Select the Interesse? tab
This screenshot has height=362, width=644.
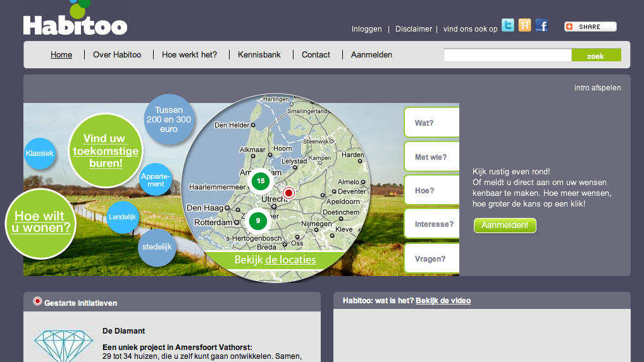coord(431,224)
